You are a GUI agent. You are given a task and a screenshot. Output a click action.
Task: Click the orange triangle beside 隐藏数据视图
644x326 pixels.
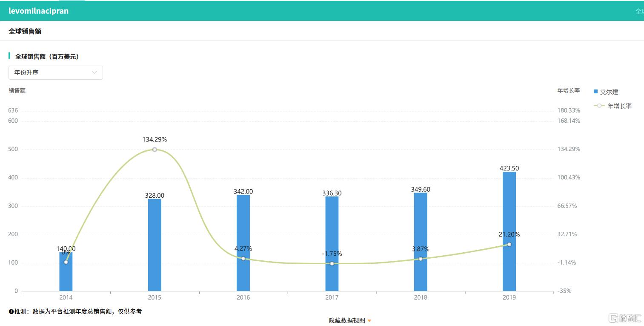pyautogui.click(x=369, y=321)
